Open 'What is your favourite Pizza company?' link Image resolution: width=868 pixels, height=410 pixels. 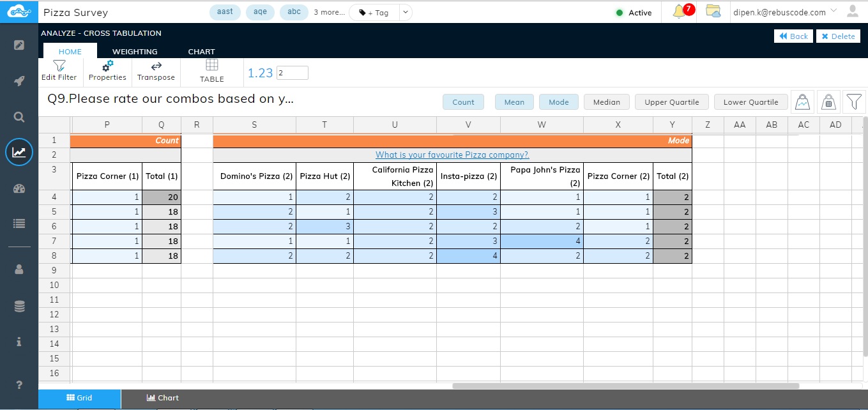click(452, 155)
